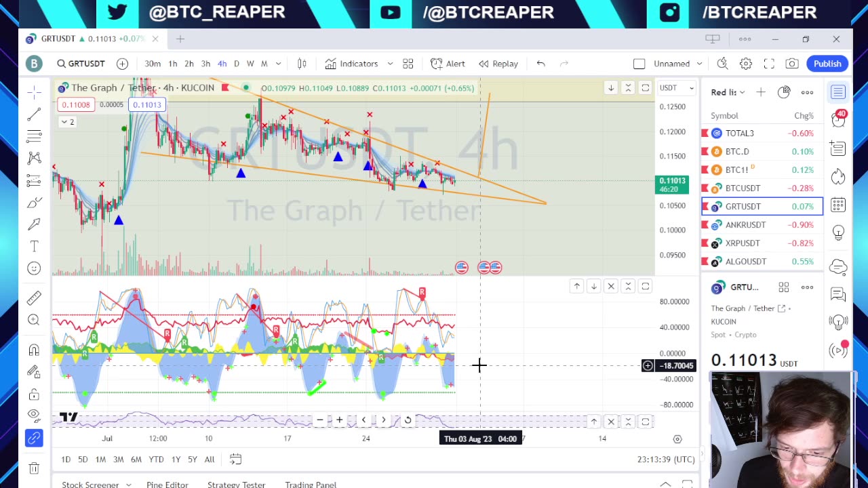
Task: Toggle magnet mode for drawings
Action: pyautogui.click(x=34, y=350)
